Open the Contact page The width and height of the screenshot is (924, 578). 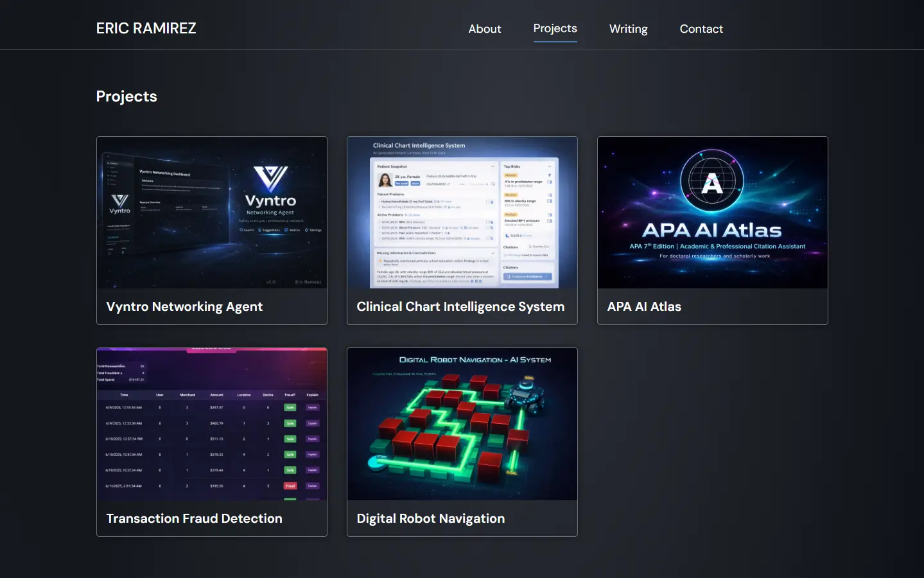click(701, 29)
